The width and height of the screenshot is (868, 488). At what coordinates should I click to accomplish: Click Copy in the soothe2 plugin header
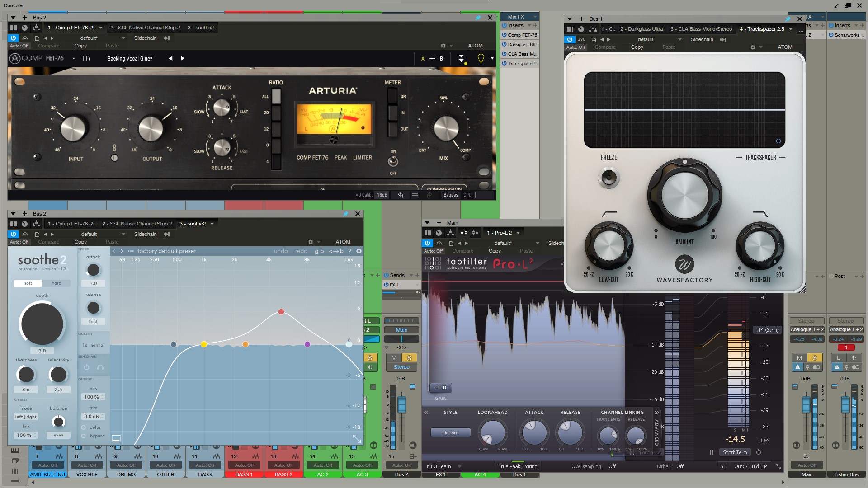pos(80,242)
